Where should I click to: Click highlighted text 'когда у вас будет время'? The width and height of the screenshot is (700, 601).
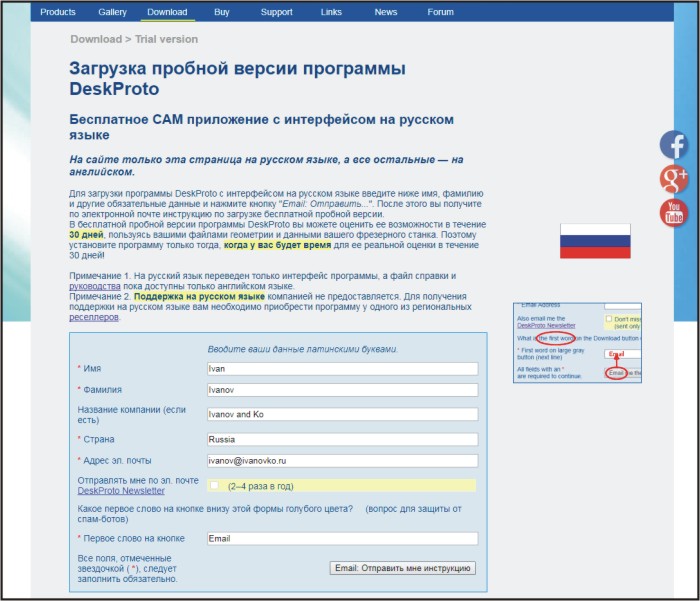coord(277,245)
